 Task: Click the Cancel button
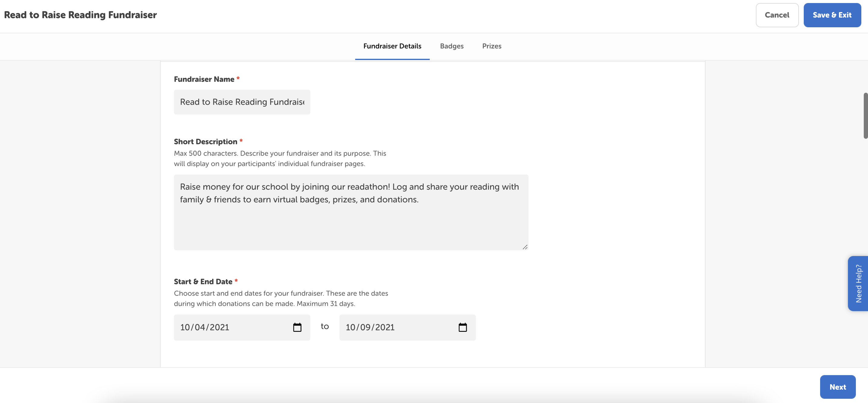tap(777, 15)
